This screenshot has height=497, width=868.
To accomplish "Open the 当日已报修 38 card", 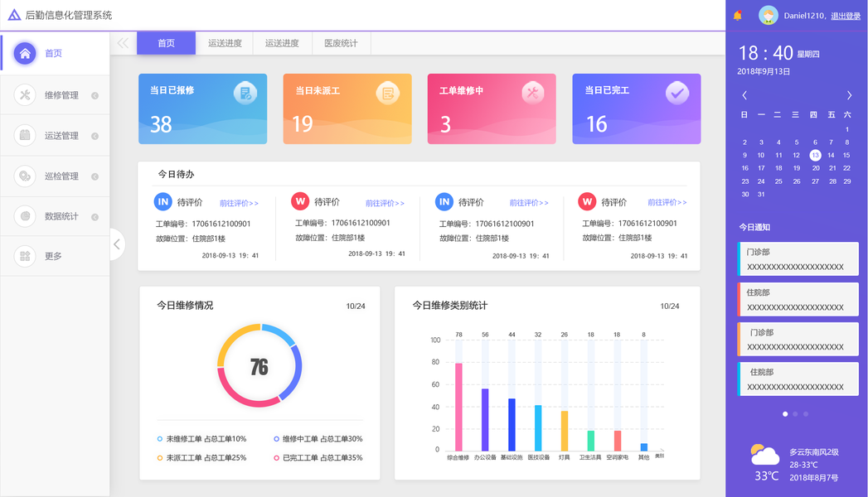I will click(202, 109).
